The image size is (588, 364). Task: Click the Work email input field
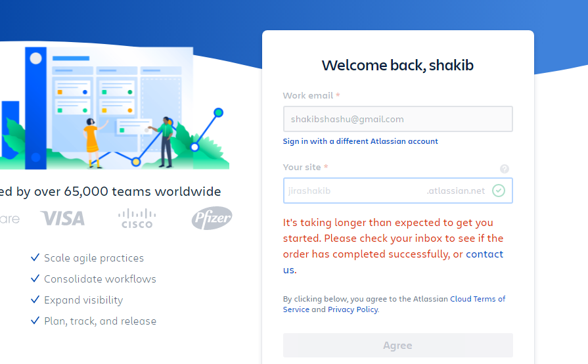pyautogui.click(x=397, y=120)
